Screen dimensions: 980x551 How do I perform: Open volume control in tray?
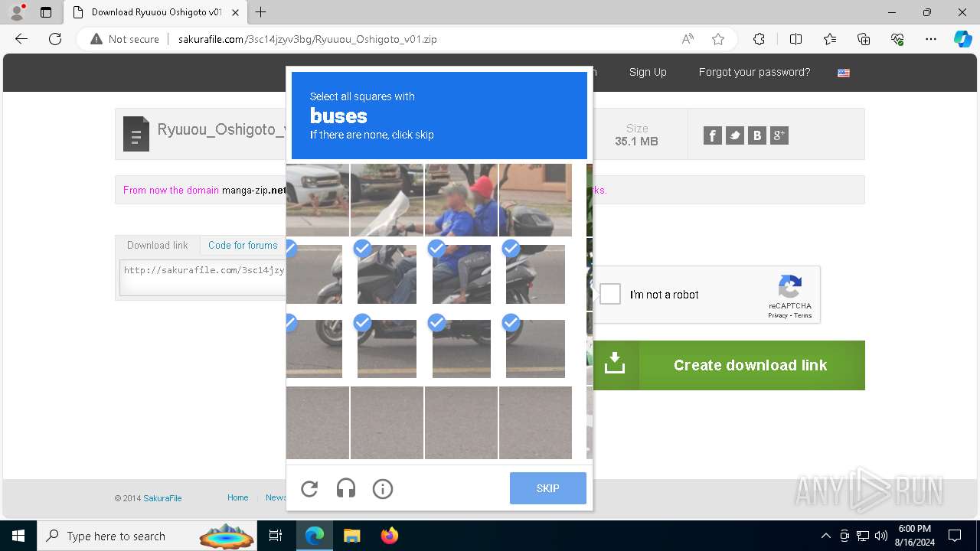[x=881, y=536]
